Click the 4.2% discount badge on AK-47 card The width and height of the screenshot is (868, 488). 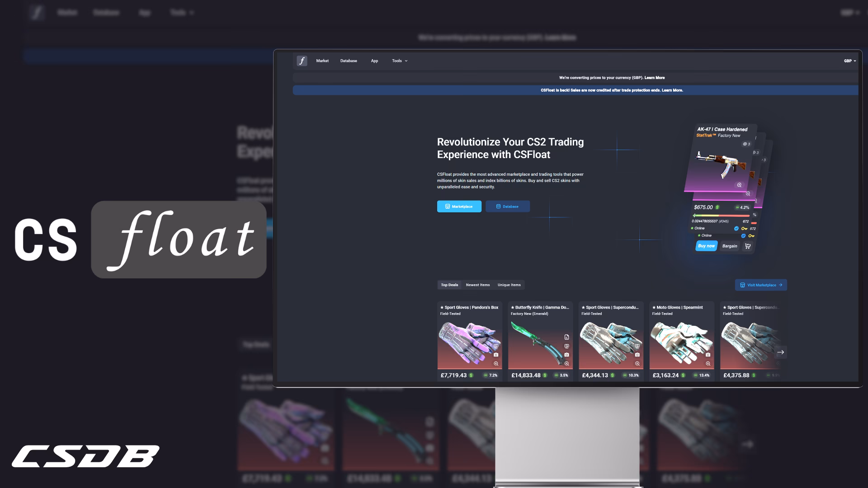[742, 207]
